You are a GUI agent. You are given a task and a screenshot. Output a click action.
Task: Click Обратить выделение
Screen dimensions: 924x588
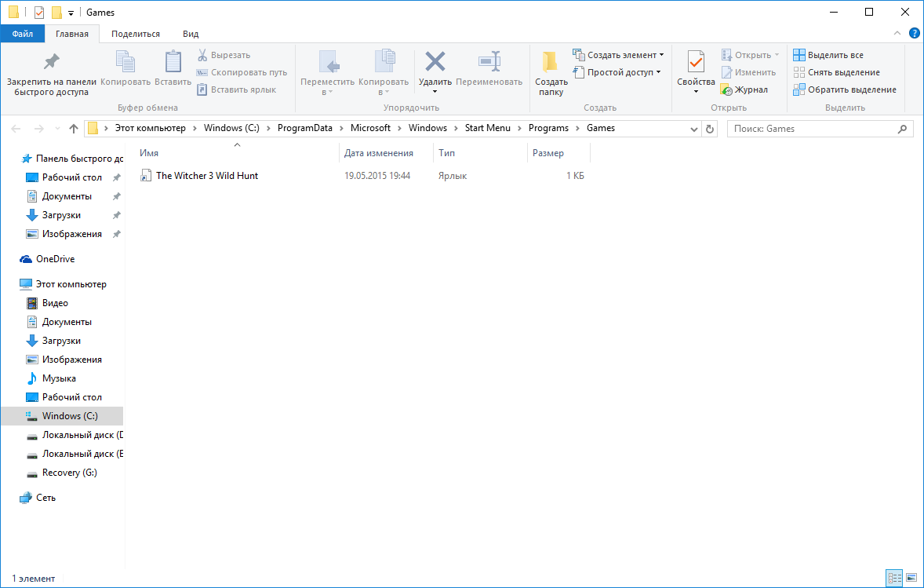point(845,89)
